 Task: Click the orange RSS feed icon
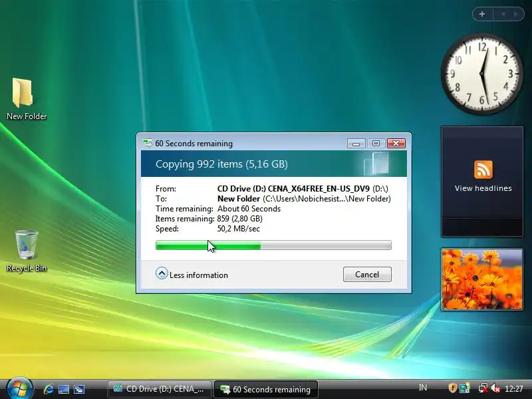tap(483, 170)
